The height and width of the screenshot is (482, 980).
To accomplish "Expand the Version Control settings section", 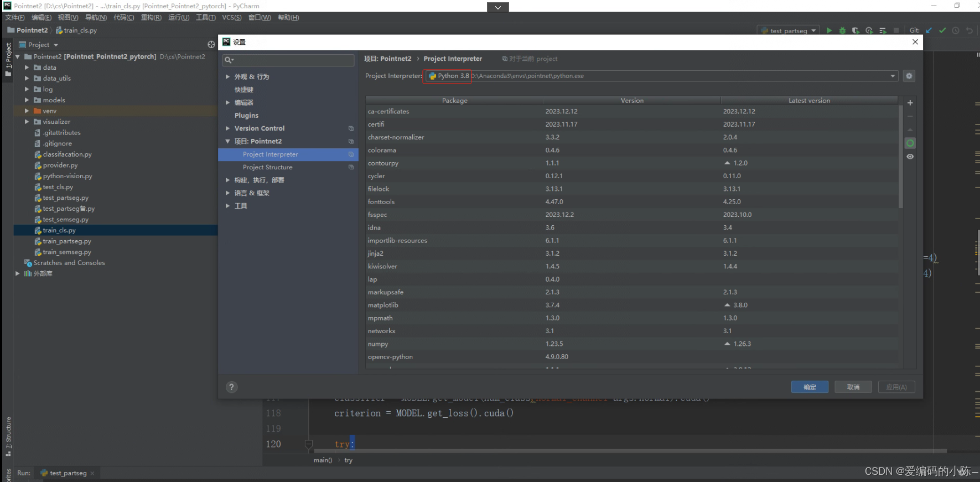I will pos(227,128).
